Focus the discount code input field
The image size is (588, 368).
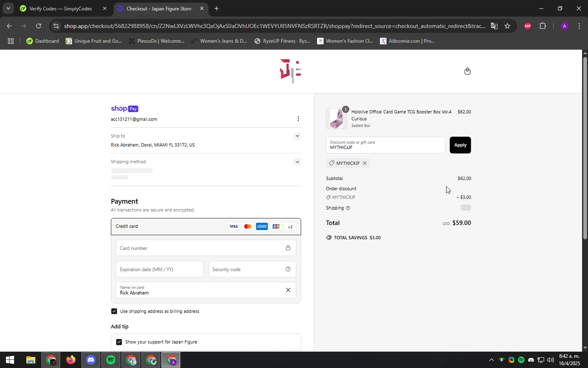coord(385,145)
